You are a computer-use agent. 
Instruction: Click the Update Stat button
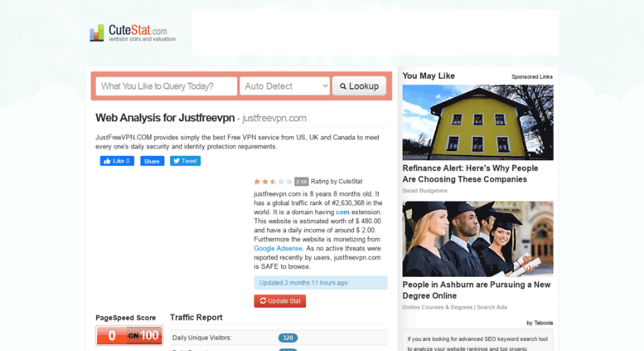(279, 301)
